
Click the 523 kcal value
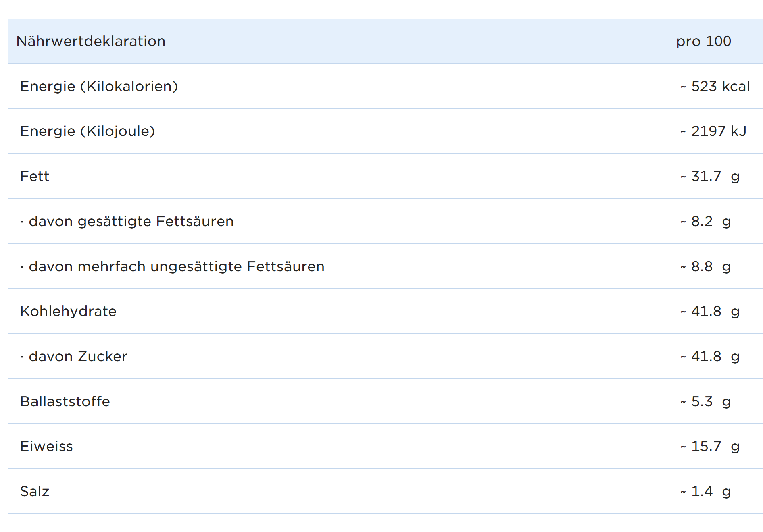[715, 86]
